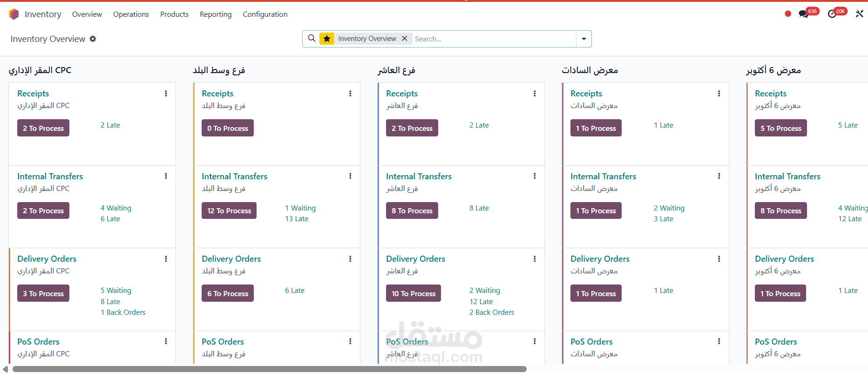This screenshot has height=373, width=868.
Task: Open the Configuration menu
Action: click(x=265, y=14)
